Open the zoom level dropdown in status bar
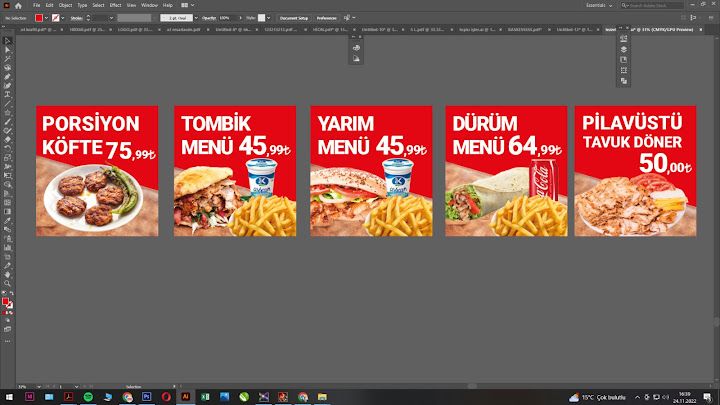 point(39,387)
